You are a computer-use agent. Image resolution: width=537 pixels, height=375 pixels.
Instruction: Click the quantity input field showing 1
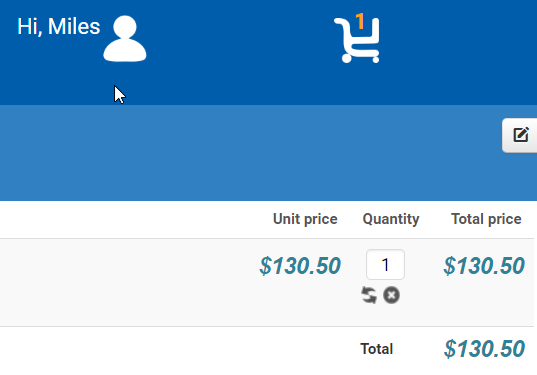click(385, 265)
